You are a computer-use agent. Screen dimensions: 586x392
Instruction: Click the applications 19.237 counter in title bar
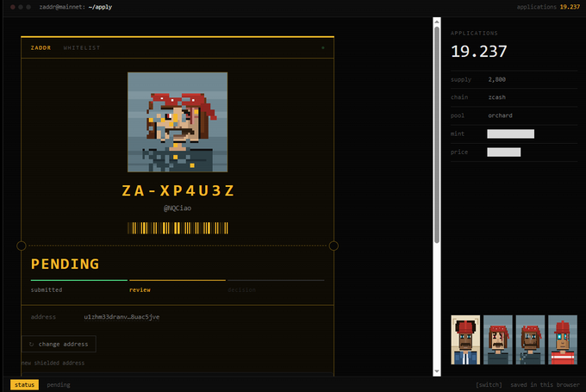[x=548, y=7]
